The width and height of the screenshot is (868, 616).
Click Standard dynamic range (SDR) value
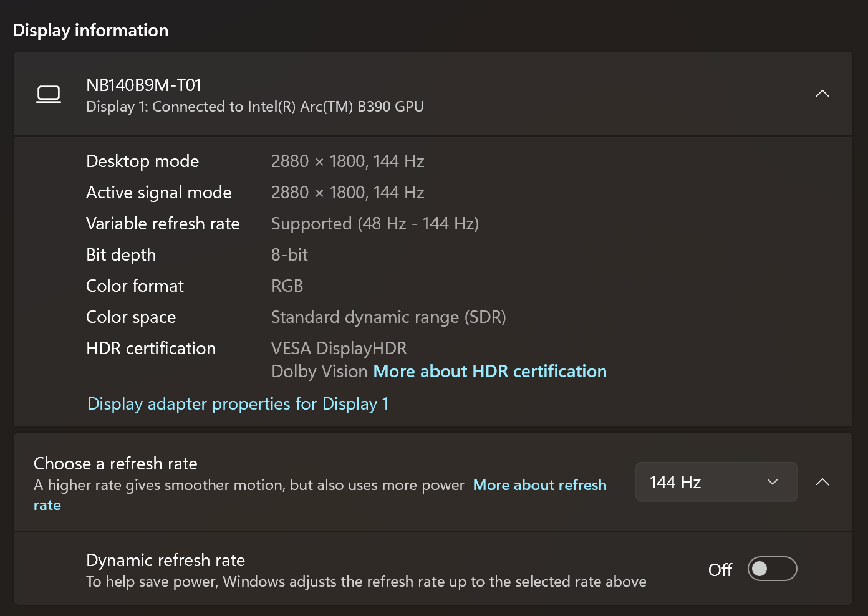(x=388, y=317)
